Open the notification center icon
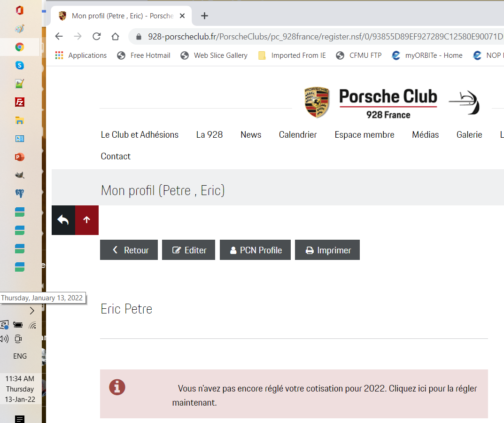The height and width of the screenshot is (423, 504). 20,419
